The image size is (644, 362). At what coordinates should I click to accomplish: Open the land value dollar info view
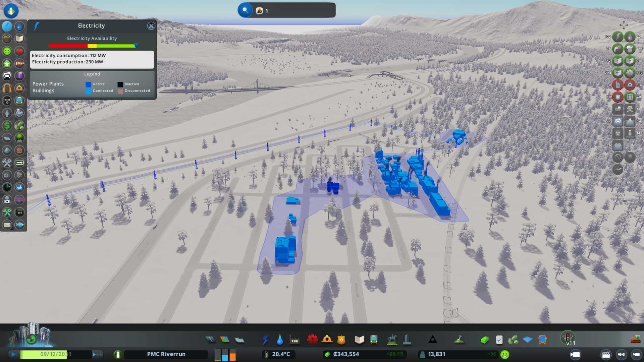[7, 125]
